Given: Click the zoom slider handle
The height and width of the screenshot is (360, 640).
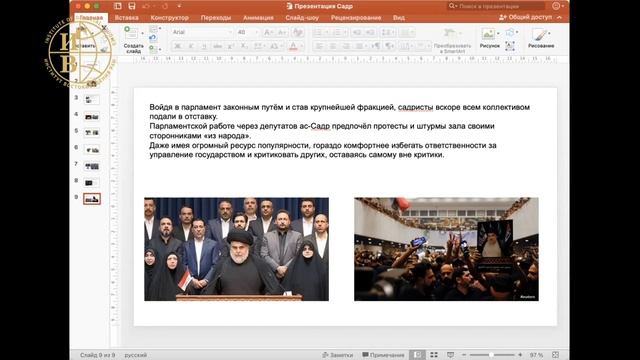Looking at the screenshot, I should coord(491,355).
